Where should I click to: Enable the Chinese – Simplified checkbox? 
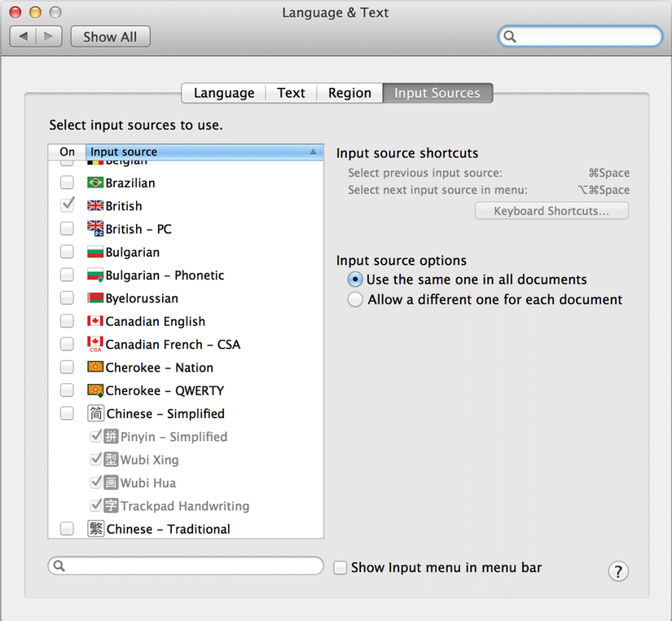(x=67, y=413)
